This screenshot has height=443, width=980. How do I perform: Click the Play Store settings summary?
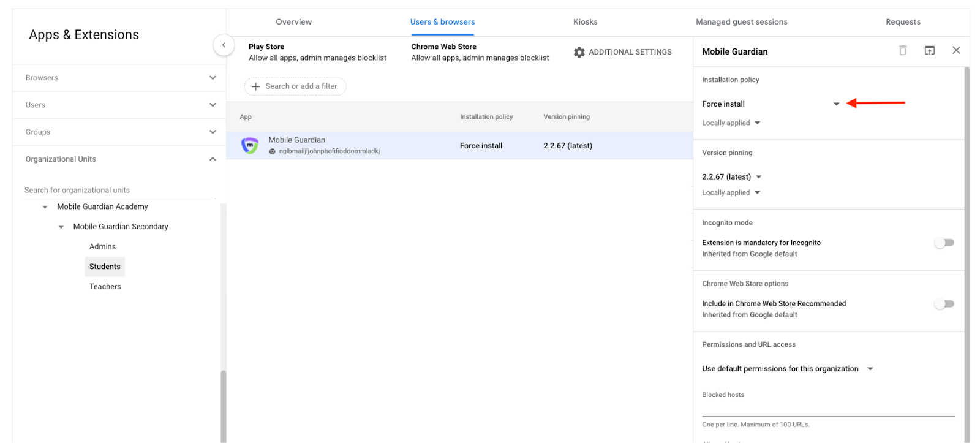pyautogui.click(x=317, y=52)
